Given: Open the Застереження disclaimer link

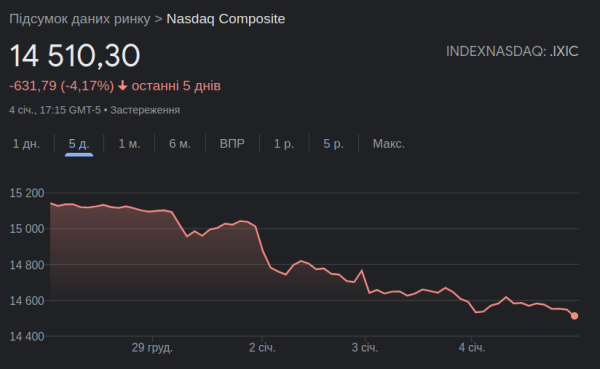Looking at the screenshot, I should [x=145, y=110].
